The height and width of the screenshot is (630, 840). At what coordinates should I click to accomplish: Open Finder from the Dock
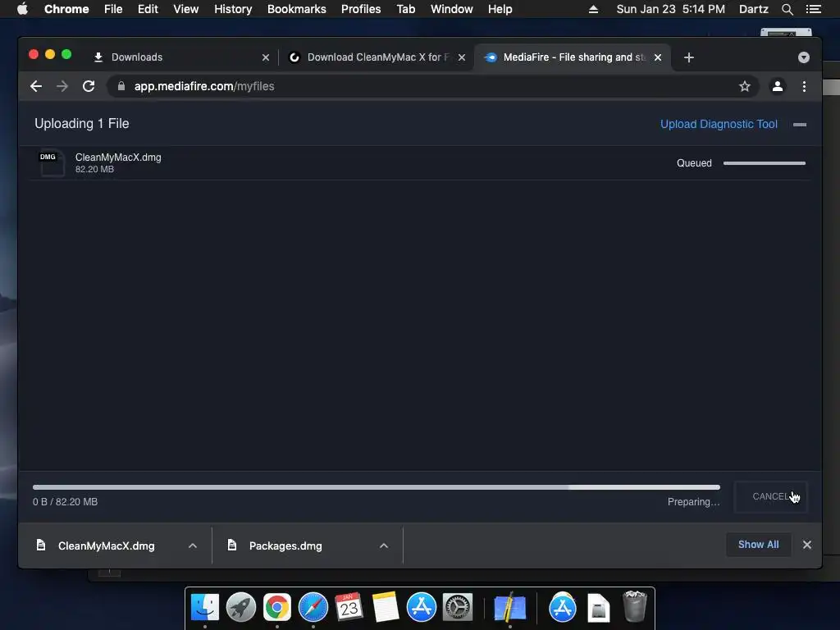click(x=204, y=608)
